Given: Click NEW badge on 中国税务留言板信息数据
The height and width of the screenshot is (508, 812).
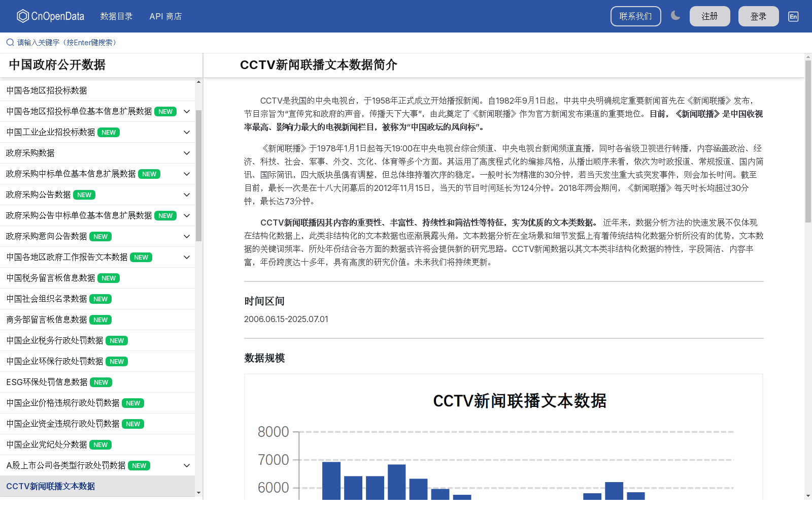Looking at the screenshot, I should [109, 278].
